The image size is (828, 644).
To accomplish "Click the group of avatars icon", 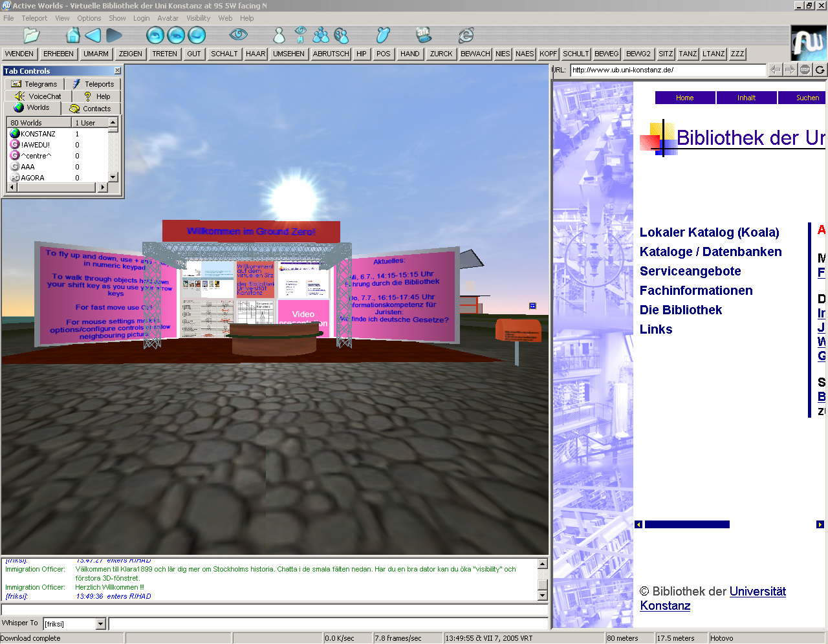I will 321,35.
